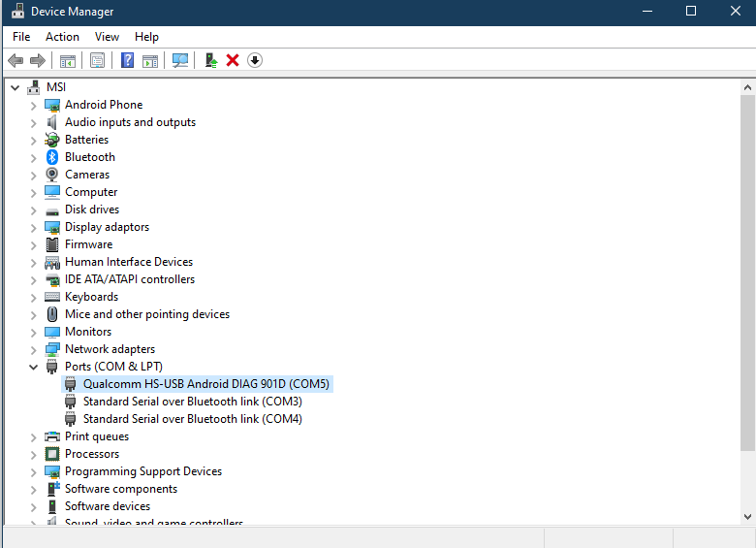Viewport: 756px width, 548px height.
Task: Click the Forward arrow toolbar icon
Action: pyautogui.click(x=38, y=61)
